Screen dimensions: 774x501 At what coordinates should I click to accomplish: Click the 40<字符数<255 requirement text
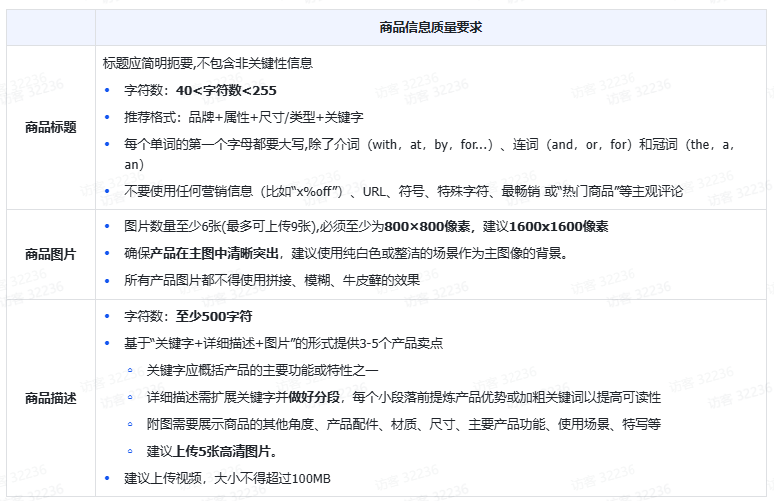(x=226, y=90)
